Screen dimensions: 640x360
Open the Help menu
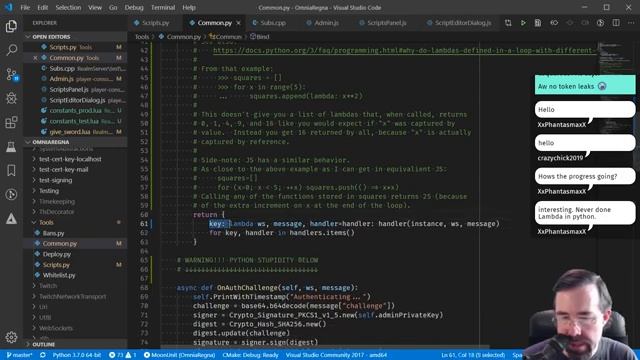coord(189,7)
